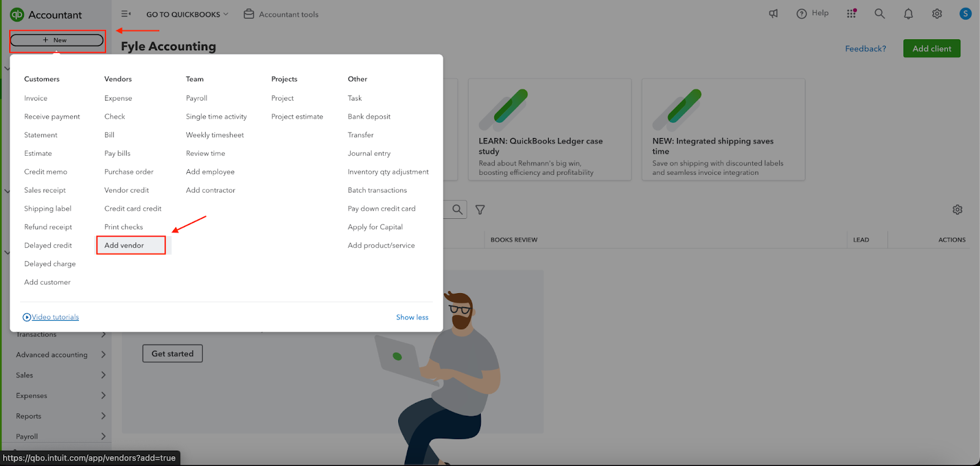The width and height of the screenshot is (980, 466).
Task: Select Check under Vendors
Action: coord(115,116)
